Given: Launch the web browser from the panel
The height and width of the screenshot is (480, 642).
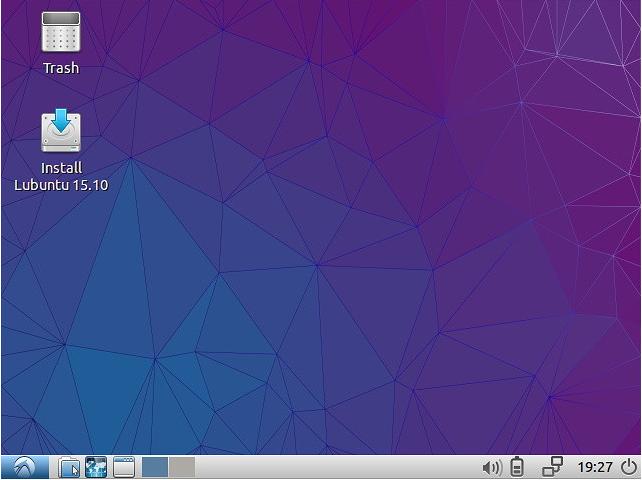Looking at the screenshot, I should pyautogui.click(x=96, y=467).
